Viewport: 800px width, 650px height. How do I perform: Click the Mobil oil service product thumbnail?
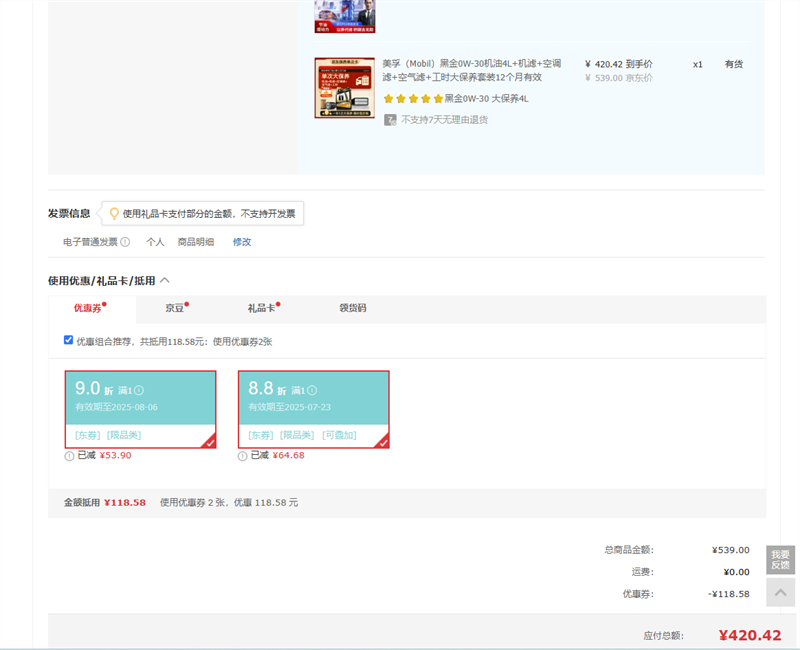click(x=344, y=88)
